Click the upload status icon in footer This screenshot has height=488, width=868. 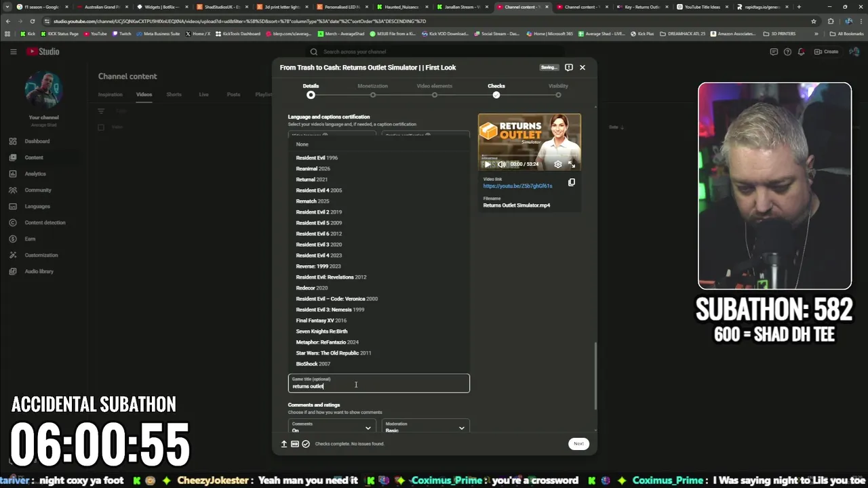tap(284, 444)
